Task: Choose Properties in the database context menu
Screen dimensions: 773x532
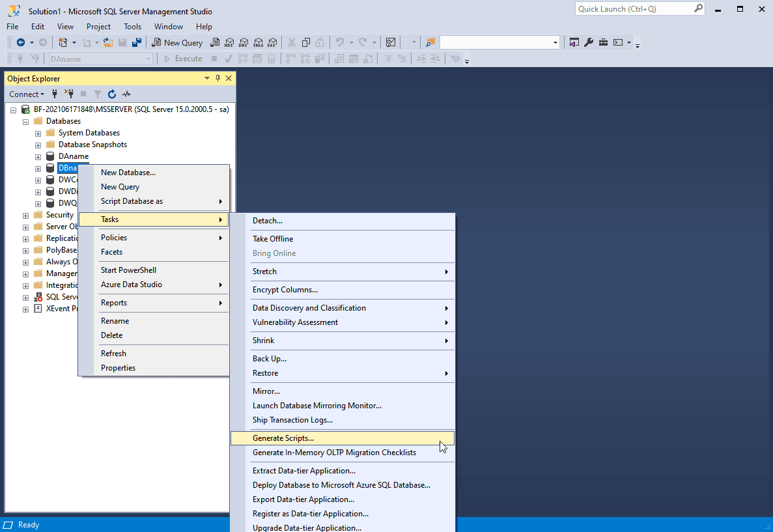Action: (154, 367)
